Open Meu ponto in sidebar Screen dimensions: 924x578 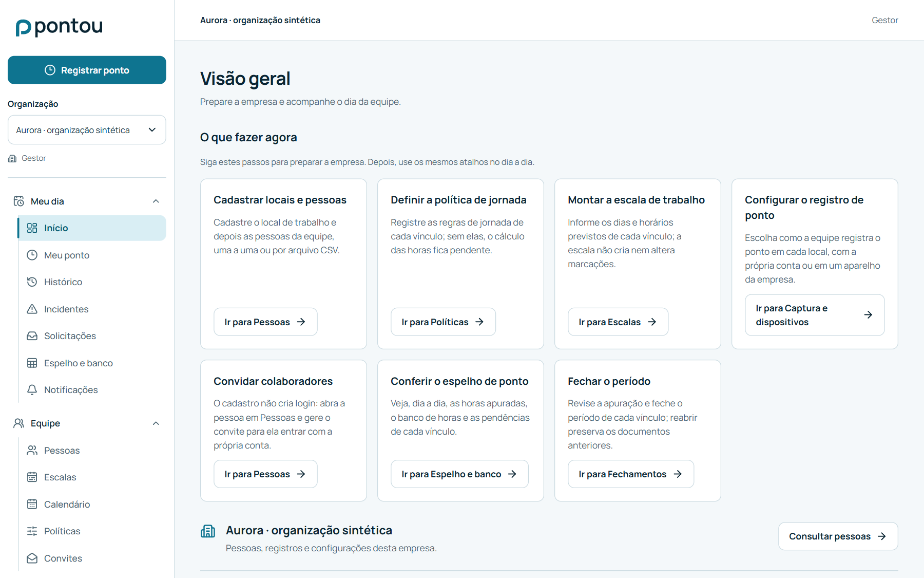pyautogui.click(x=92, y=255)
